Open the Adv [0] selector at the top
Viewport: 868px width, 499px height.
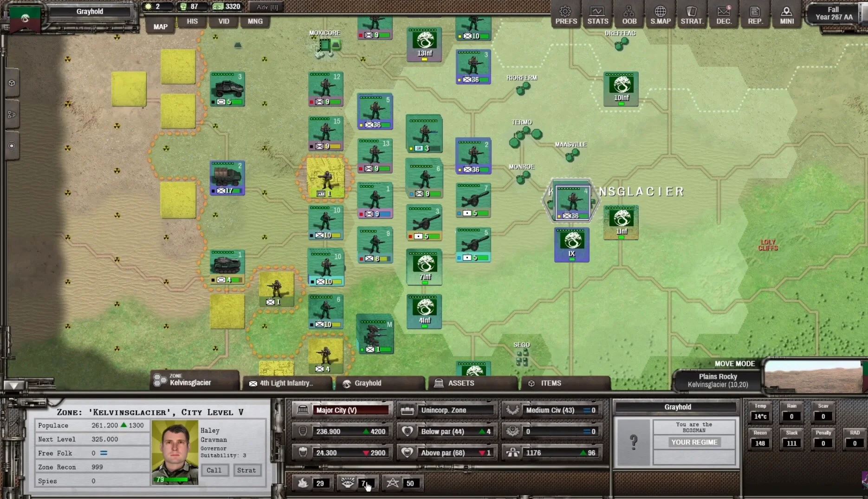(x=266, y=7)
